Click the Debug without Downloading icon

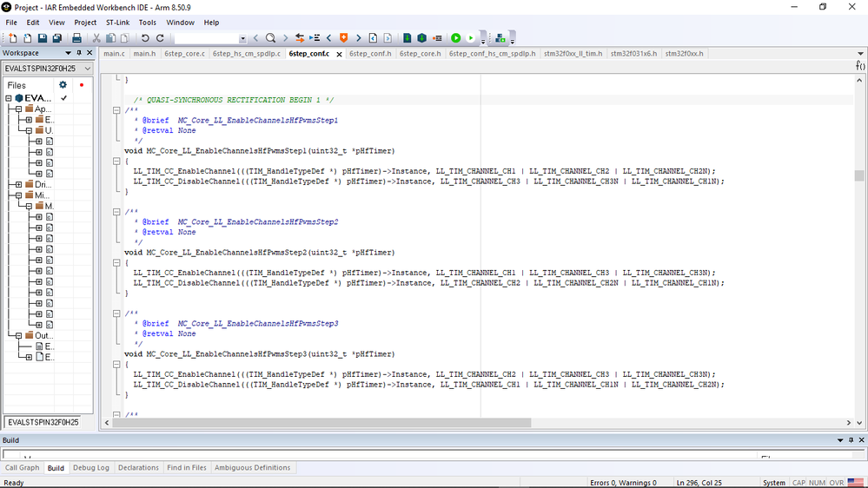click(x=471, y=38)
